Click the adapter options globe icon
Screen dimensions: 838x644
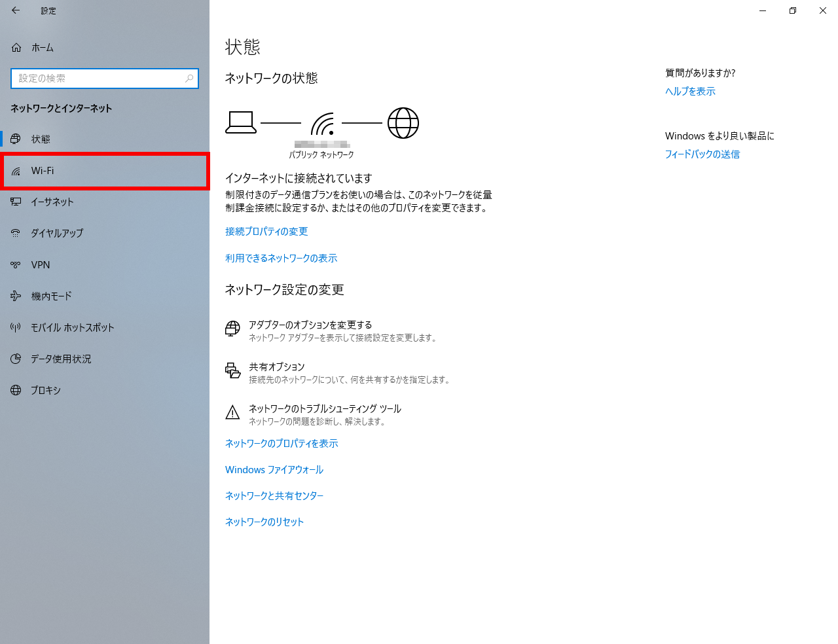232,329
